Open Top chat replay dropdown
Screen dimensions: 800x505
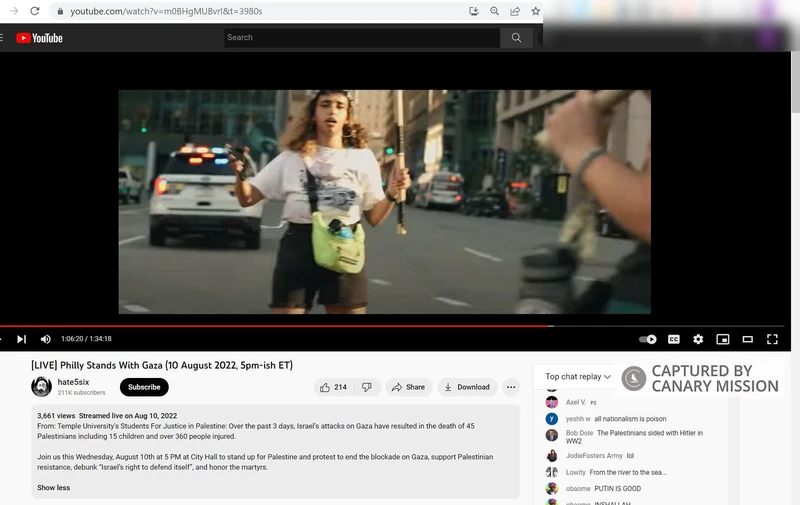[x=578, y=376]
